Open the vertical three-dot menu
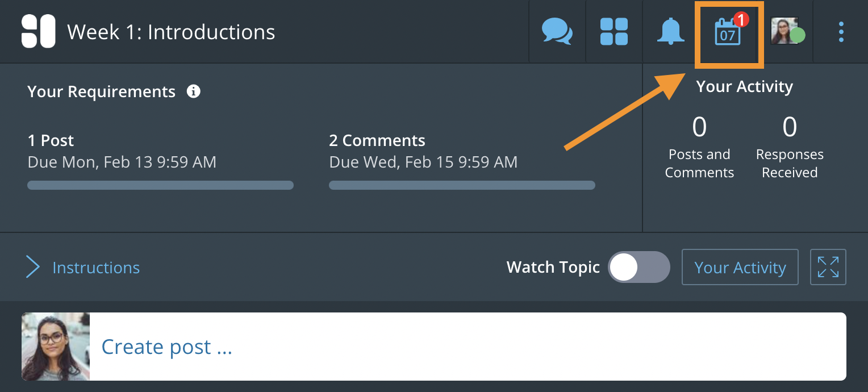The width and height of the screenshot is (868, 392). pyautogui.click(x=841, y=32)
